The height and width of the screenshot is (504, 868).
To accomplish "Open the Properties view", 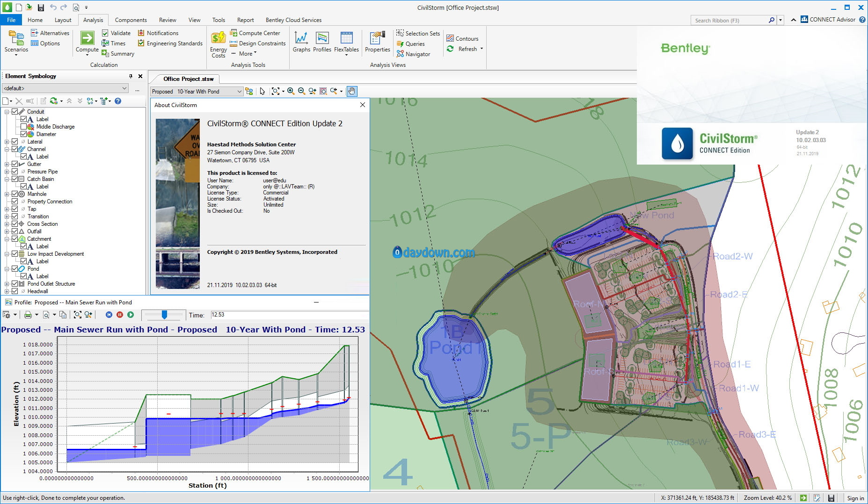I will pos(378,42).
